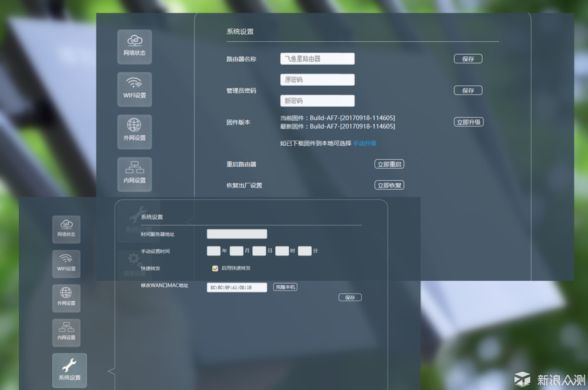This screenshot has width=588, height=390.
Task: Focus the month (月) time field
Action: coord(236,251)
